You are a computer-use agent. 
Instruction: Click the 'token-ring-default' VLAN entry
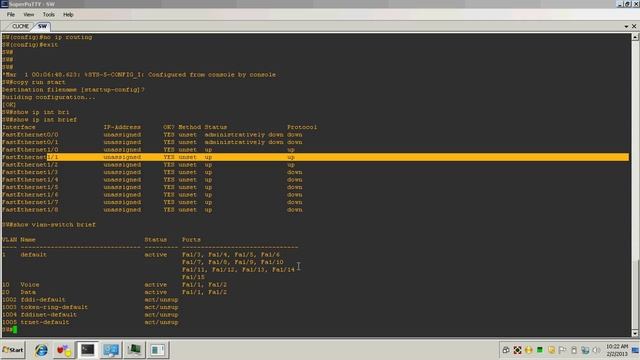pyautogui.click(x=54, y=307)
